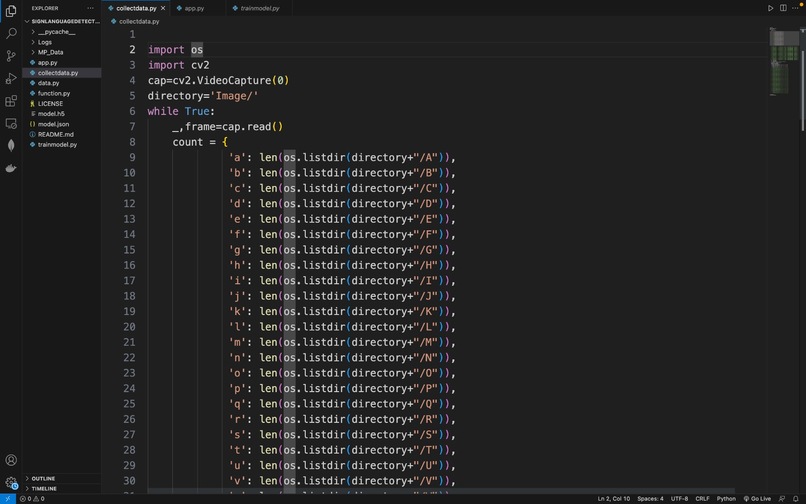Open the editor More Actions ellipsis

pos(795,8)
